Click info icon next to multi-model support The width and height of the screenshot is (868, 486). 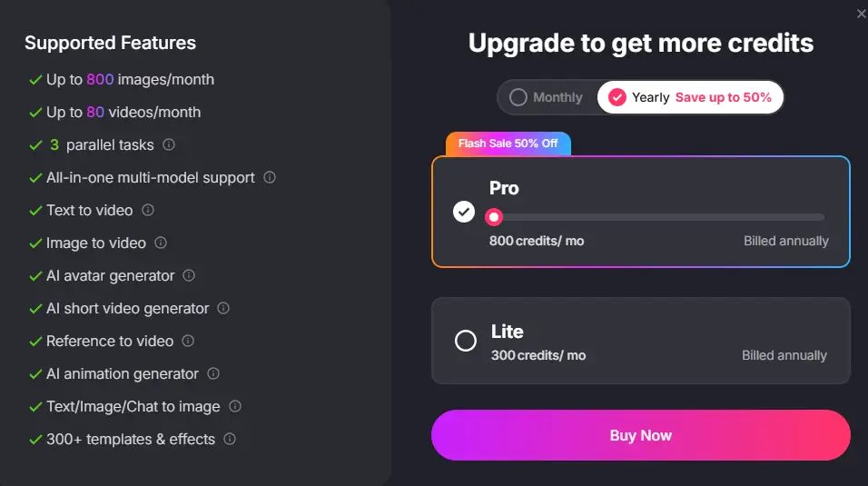pos(270,177)
